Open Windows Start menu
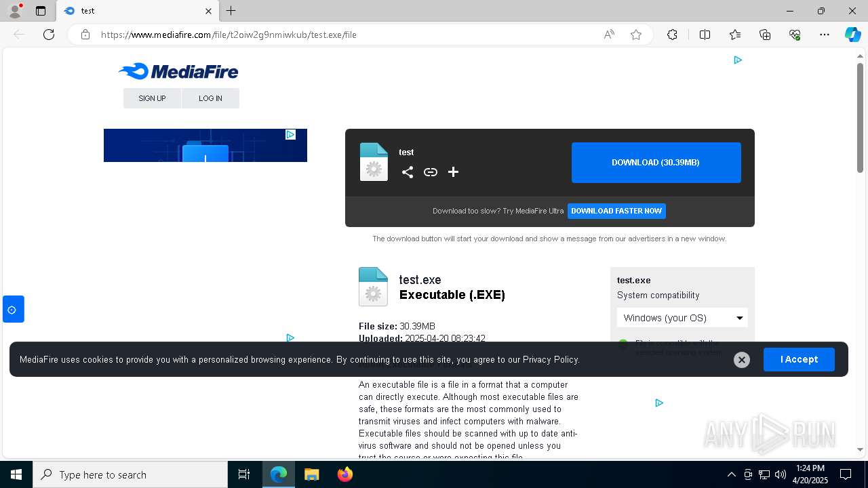 16,474
